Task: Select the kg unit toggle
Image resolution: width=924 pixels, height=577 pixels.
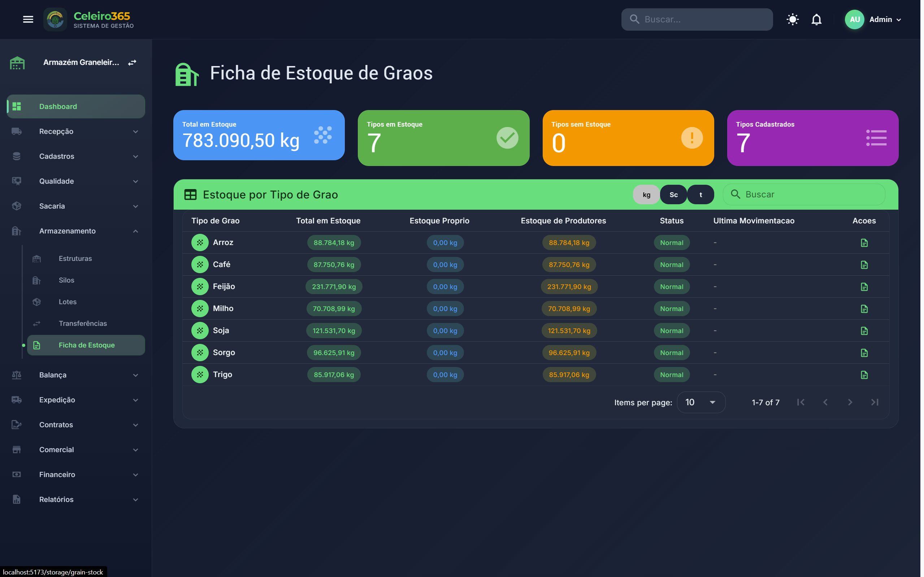Action: 646,194
